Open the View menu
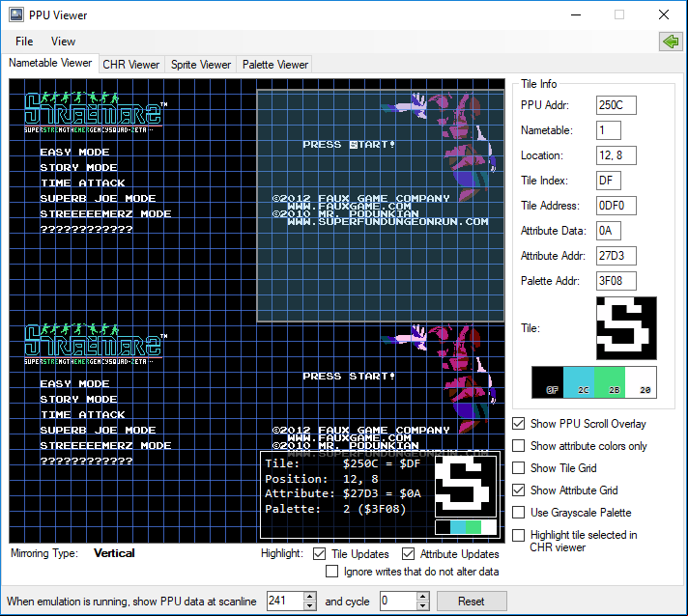The image size is (688, 616). click(63, 42)
